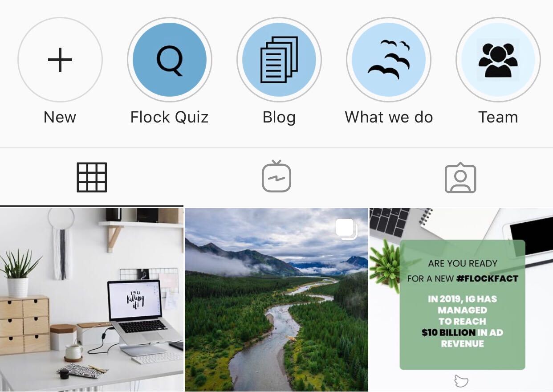Click the New label under plus circle
This screenshot has height=392, width=553.
point(60,117)
